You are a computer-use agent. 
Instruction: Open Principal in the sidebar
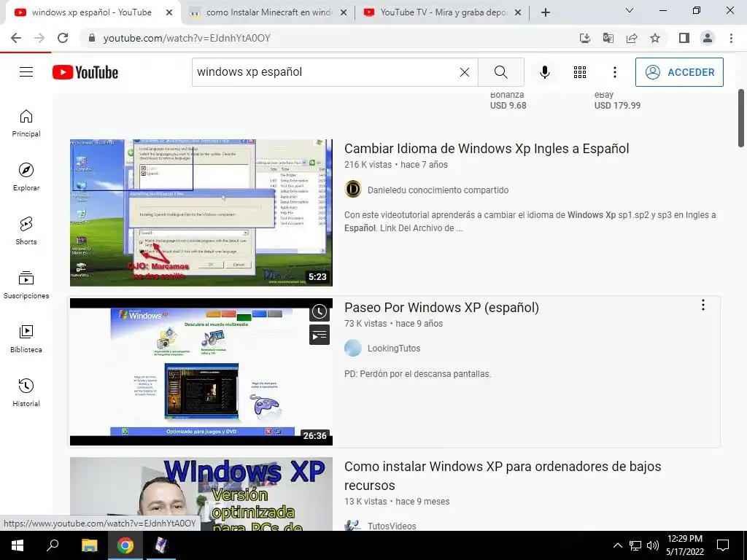pyautogui.click(x=26, y=122)
